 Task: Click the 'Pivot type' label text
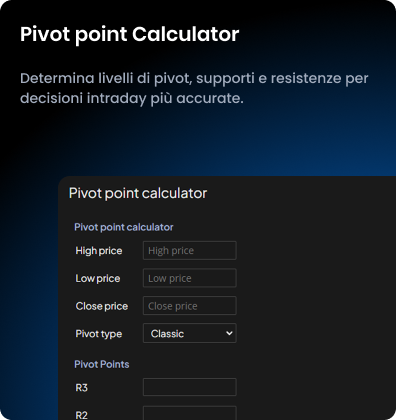[x=99, y=334]
